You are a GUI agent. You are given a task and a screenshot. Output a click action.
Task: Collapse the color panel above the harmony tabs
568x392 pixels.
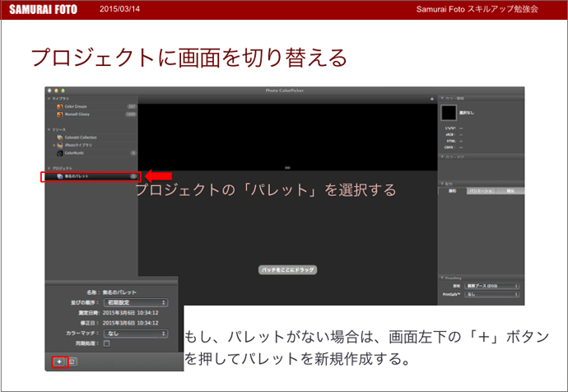[442, 156]
